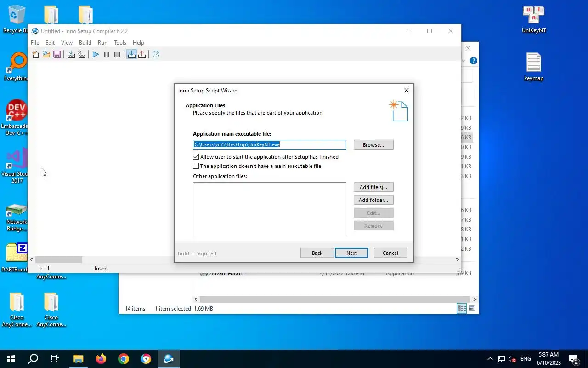
Task: Click the Compile toolbar icon
Action: (x=71, y=54)
